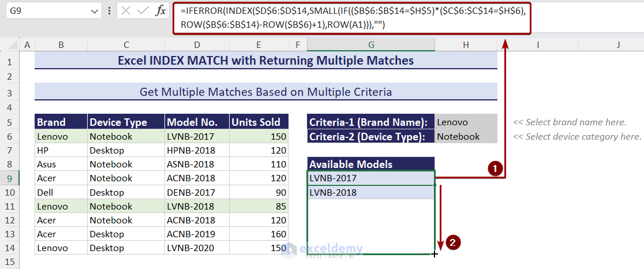Select column B header

coord(61,45)
